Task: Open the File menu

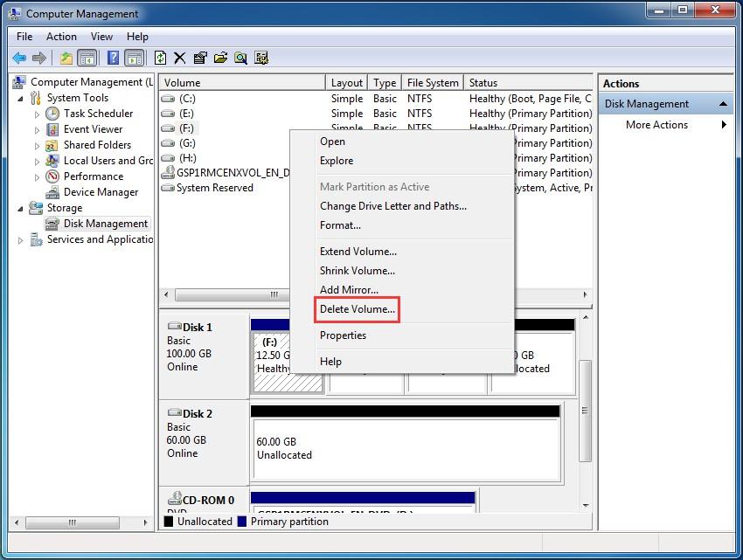Action: point(24,37)
